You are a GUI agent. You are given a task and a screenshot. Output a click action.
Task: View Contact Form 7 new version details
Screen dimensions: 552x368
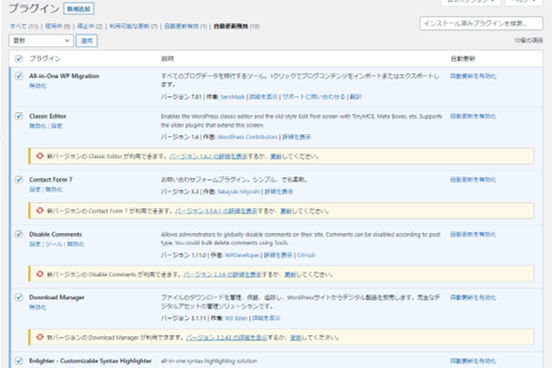(x=216, y=211)
